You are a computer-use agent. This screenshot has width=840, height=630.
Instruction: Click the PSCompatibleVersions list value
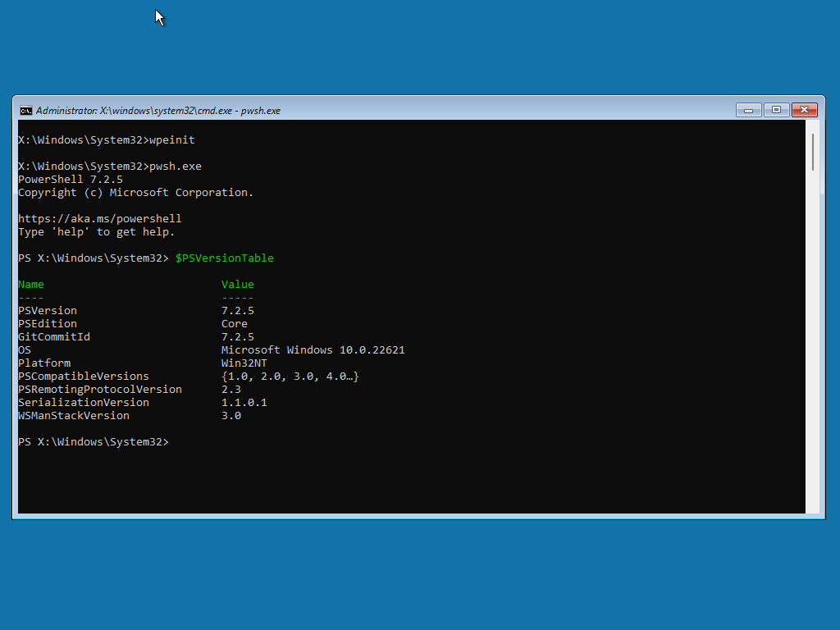pyautogui.click(x=290, y=377)
